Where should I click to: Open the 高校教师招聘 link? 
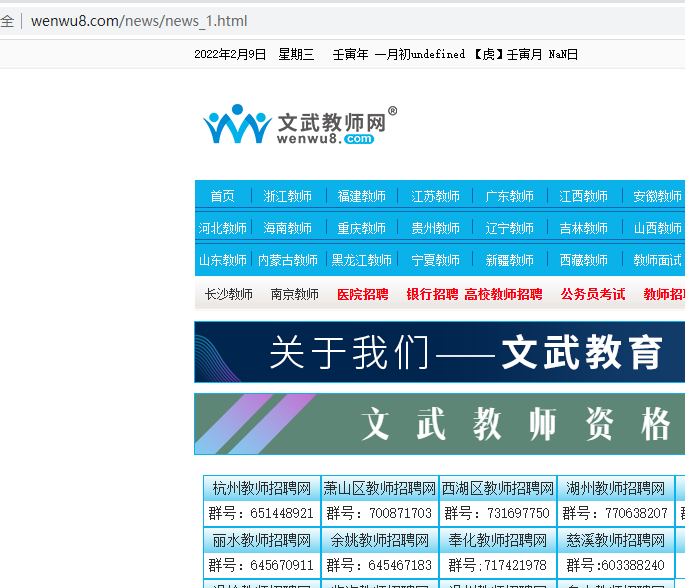pyautogui.click(x=503, y=294)
